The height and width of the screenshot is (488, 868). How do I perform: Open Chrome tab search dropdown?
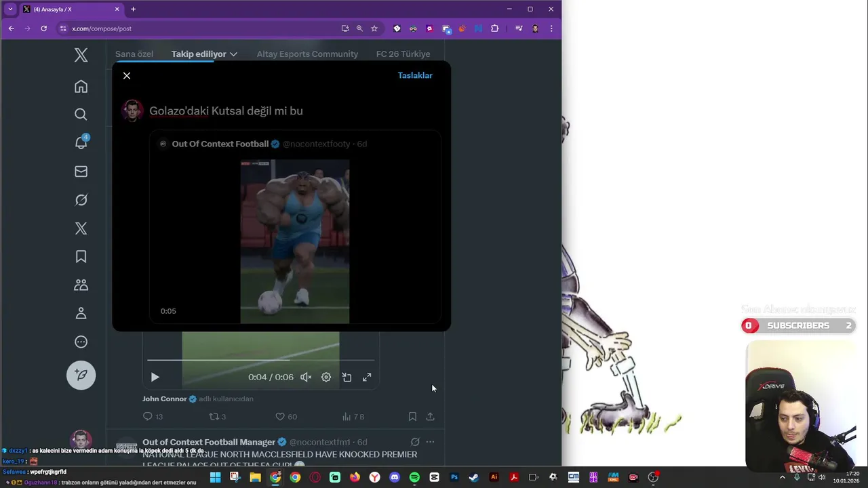[10, 9]
